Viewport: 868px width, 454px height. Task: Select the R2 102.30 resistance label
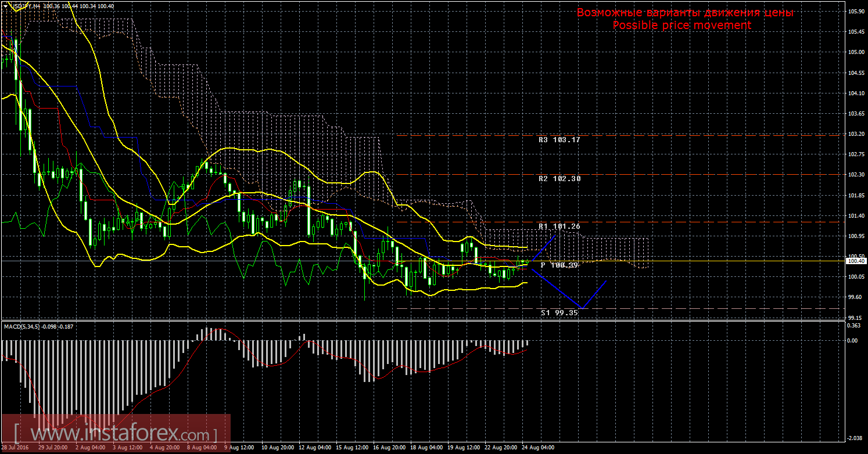pyautogui.click(x=559, y=179)
